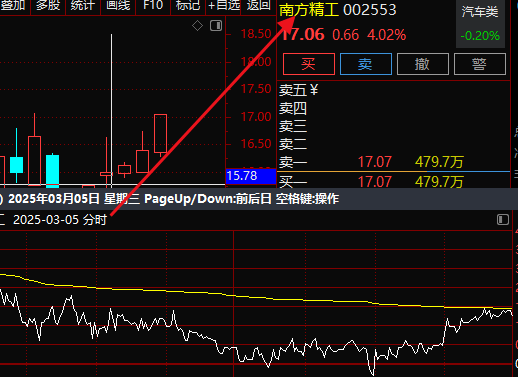Open the 汽车类 sector block
The width and height of the screenshot is (518, 377).
coord(480,12)
